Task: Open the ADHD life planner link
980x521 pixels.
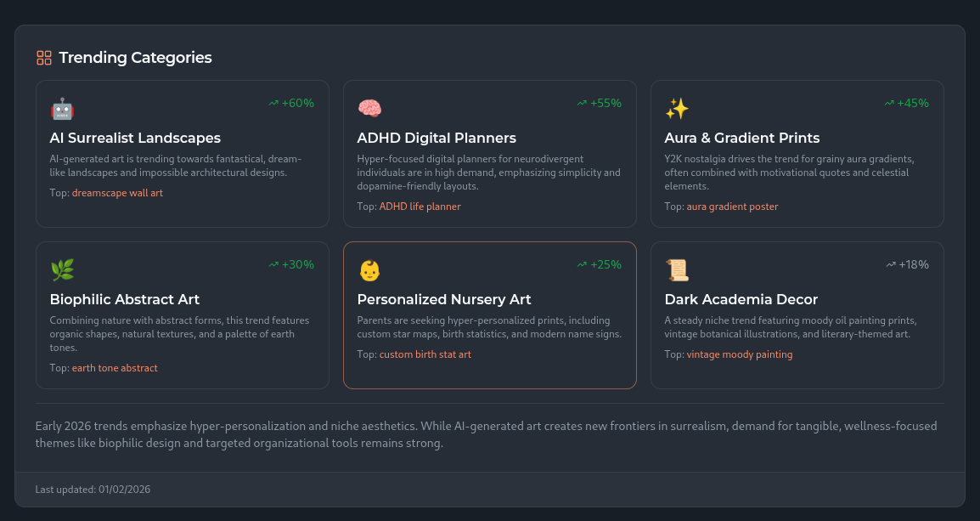Action: pos(420,207)
